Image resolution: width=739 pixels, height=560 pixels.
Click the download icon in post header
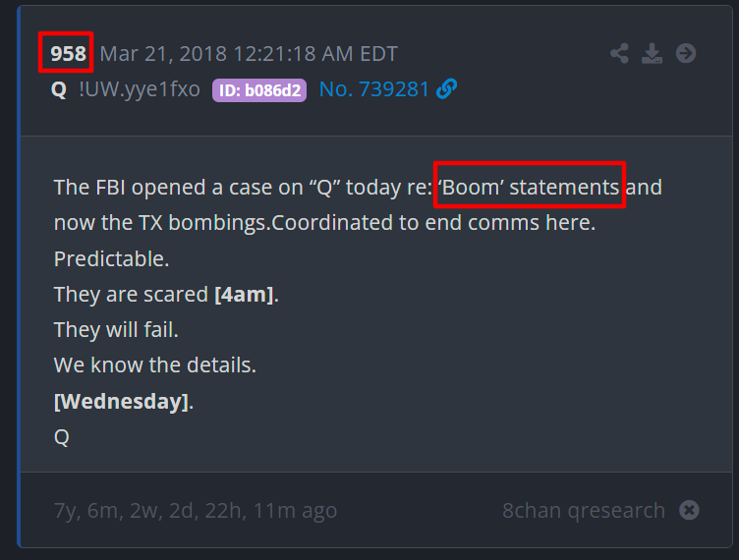652,53
